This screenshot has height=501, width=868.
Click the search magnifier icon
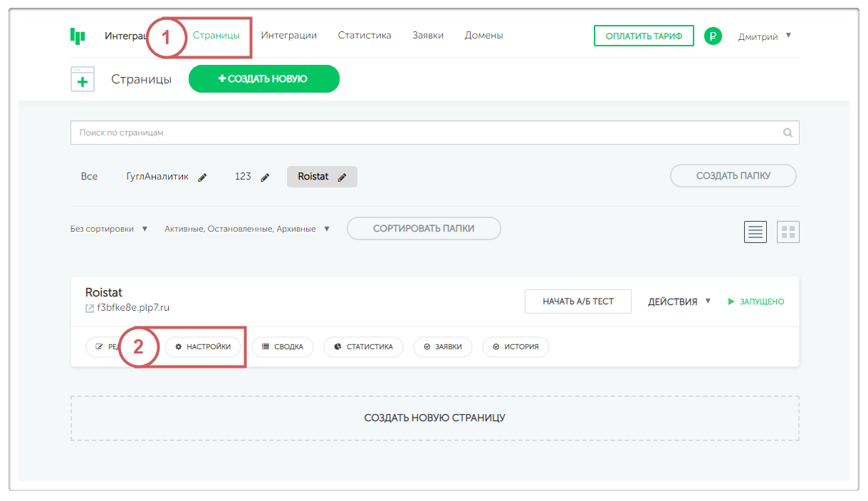point(788,133)
